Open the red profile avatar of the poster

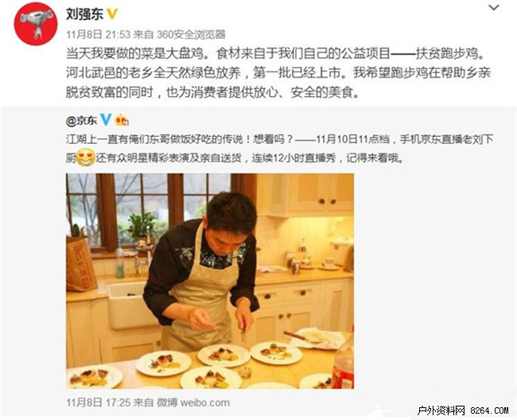[36, 24]
